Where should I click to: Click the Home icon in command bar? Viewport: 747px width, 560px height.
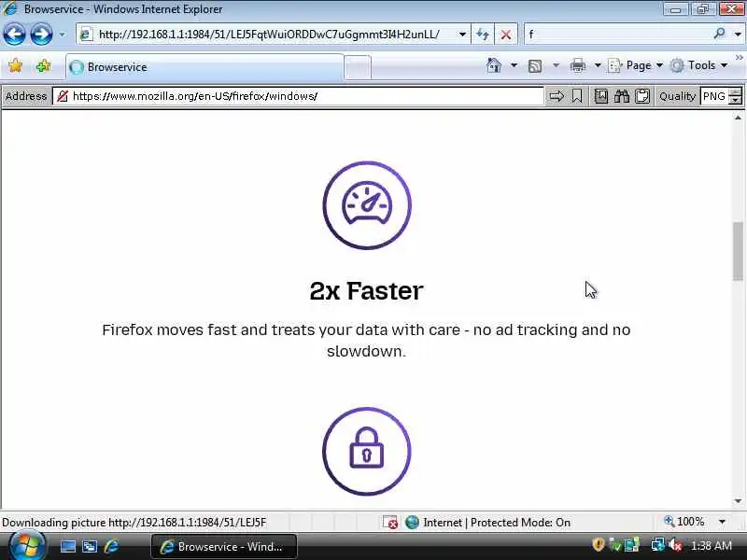(494, 65)
